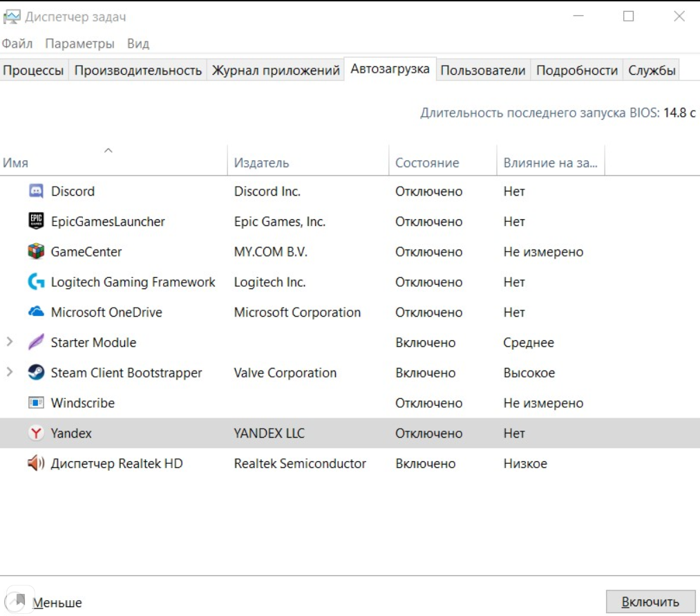Open the Файл menu

17,44
